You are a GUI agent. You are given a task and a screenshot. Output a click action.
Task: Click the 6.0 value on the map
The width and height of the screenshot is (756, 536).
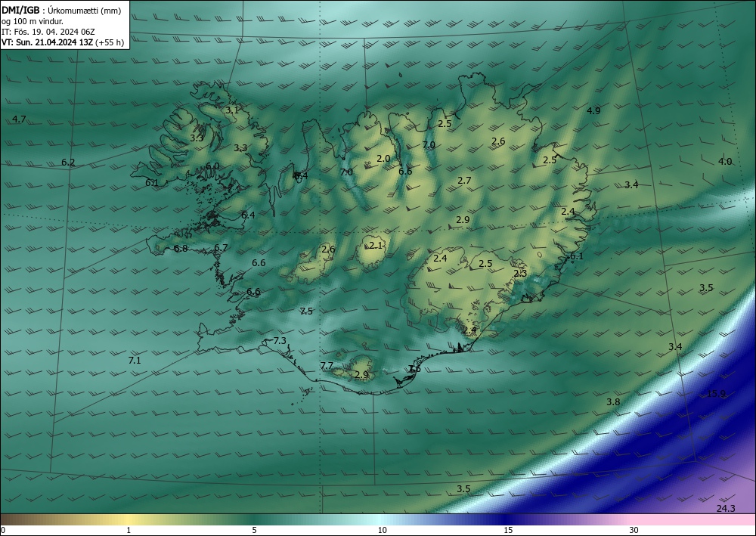212,166
